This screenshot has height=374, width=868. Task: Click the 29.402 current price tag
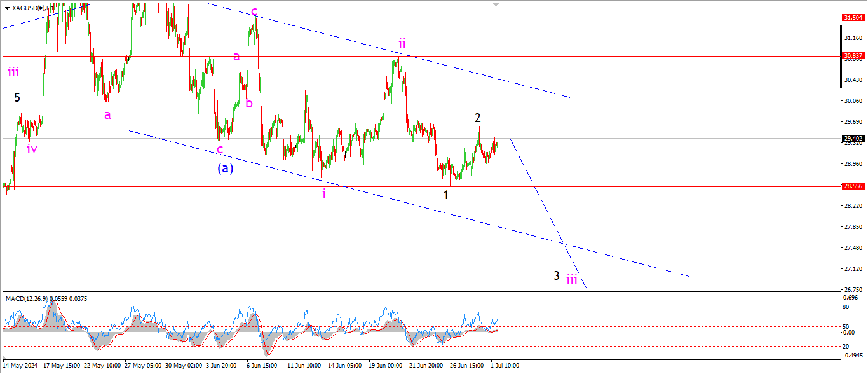click(852, 138)
